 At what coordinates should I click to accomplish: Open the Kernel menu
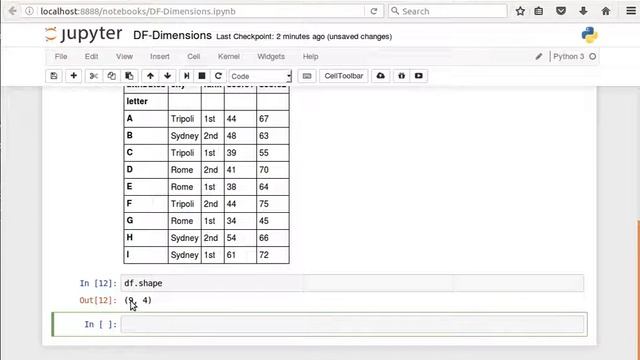229,57
